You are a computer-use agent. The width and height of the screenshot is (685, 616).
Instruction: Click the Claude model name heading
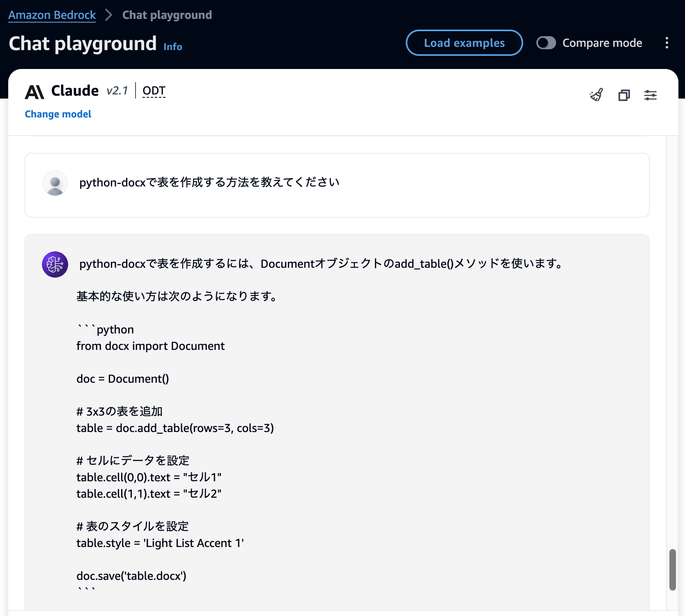coord(75,91)
